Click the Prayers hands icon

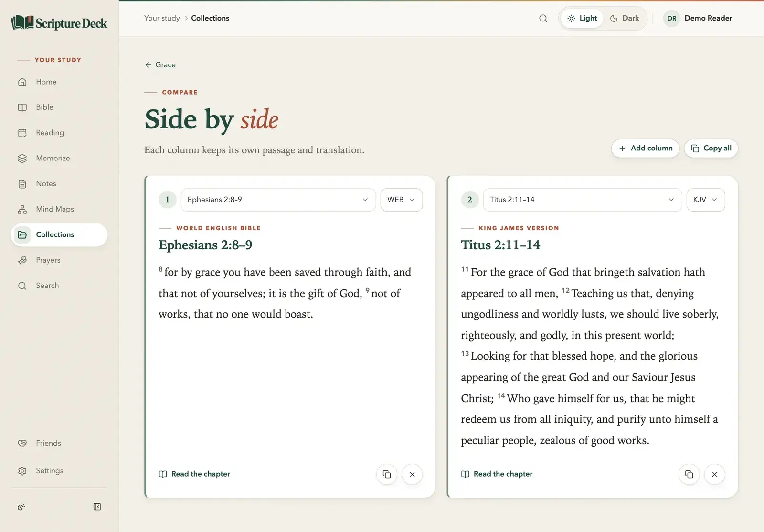(x=22, y=260)
